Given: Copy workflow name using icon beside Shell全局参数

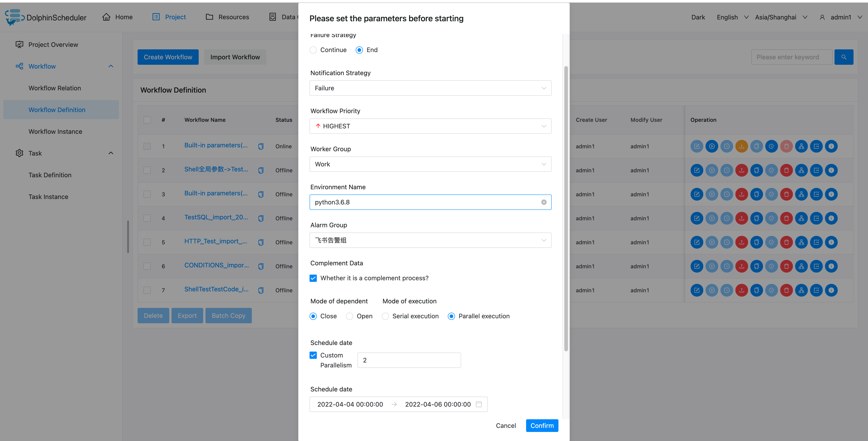Looking at the screenshot, I should click(261, 170).
